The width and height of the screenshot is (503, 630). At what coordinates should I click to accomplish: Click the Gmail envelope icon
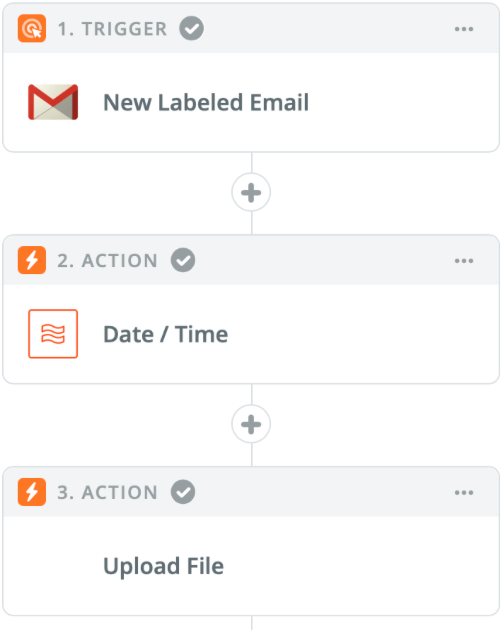click(x=53, y=102)
